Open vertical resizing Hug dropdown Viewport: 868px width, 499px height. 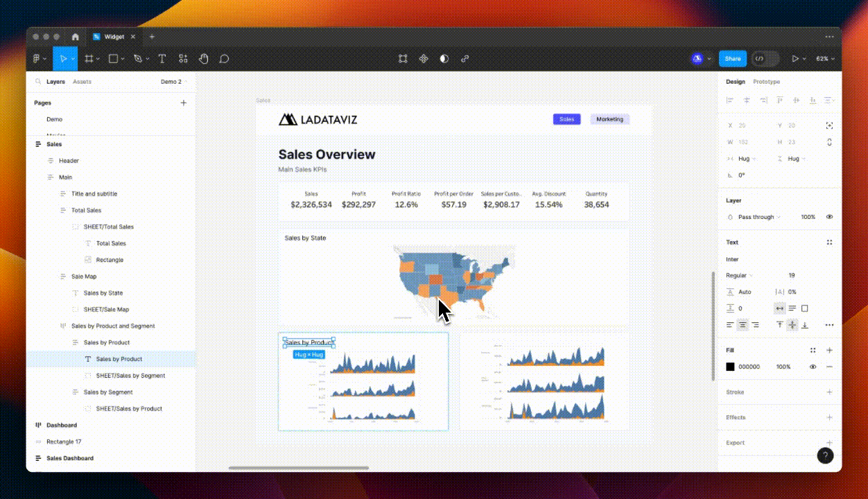pyautogui.click(x=797, y=159)
